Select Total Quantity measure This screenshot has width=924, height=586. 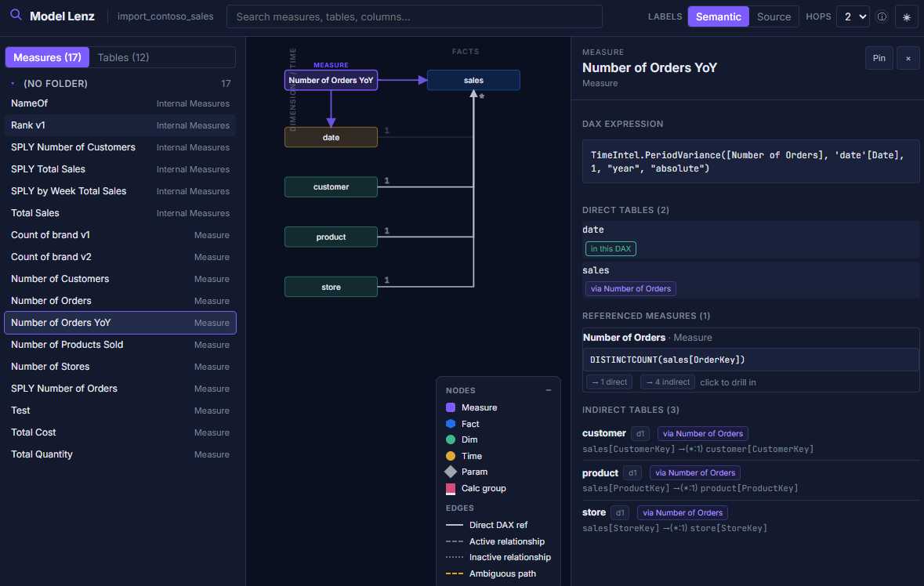pyautogui.click(x=120, y=454)
